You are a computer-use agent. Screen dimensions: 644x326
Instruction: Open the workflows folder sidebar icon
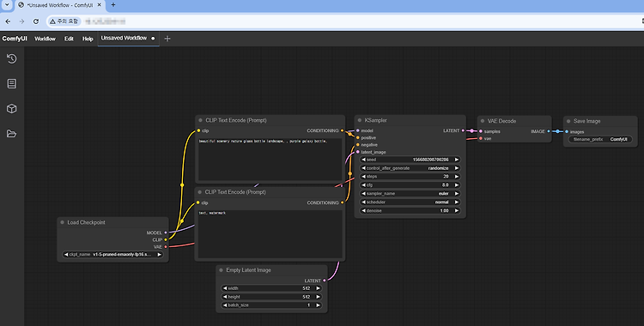(x=11, y=134)
